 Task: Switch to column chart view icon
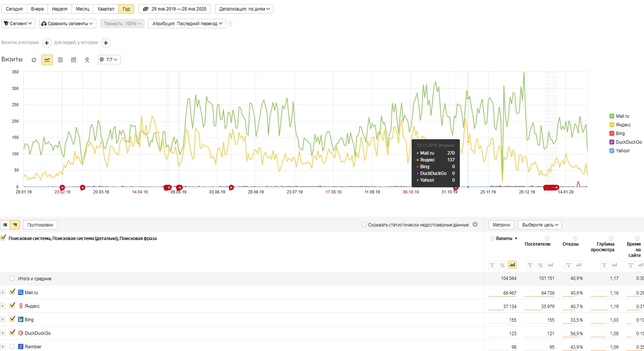tap(73, 60)
